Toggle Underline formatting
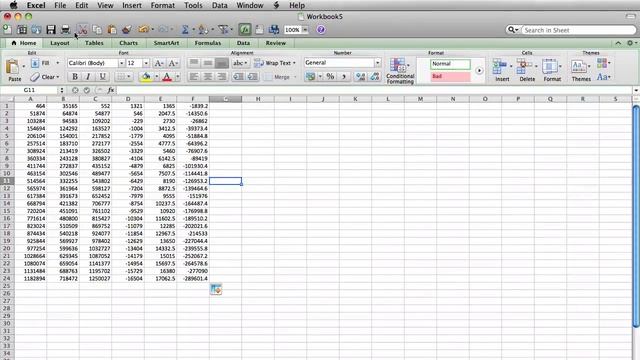The height and width of the screenshot is (360, 640). pos(102,76)
